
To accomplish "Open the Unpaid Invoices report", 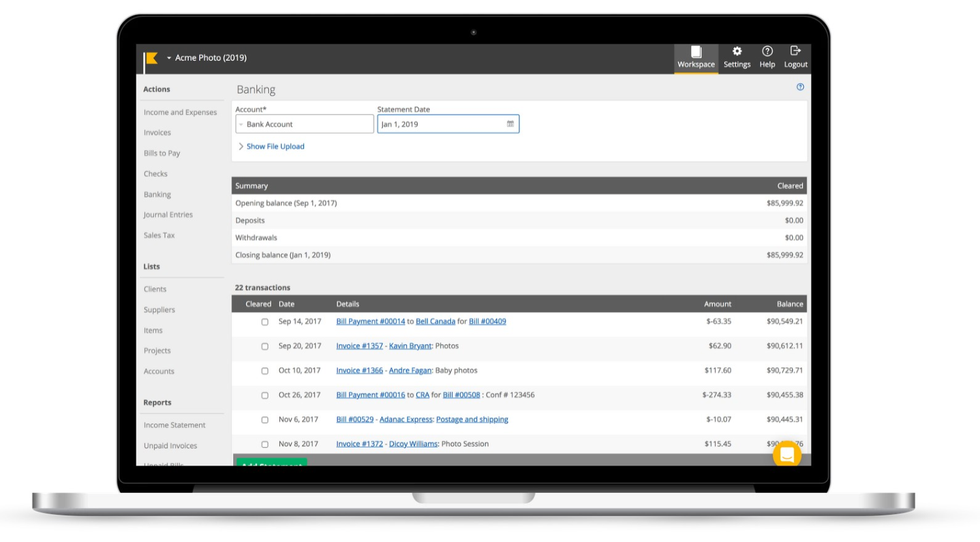I will [170, 446].
